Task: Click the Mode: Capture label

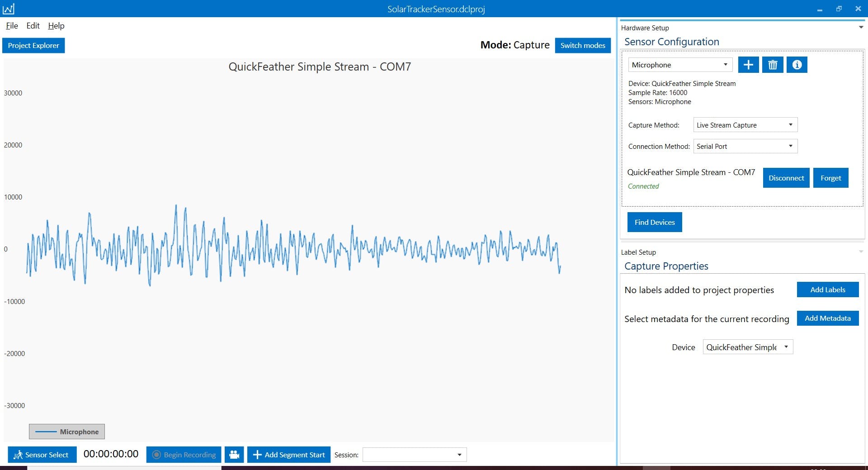Action: [x=515, y=45]
